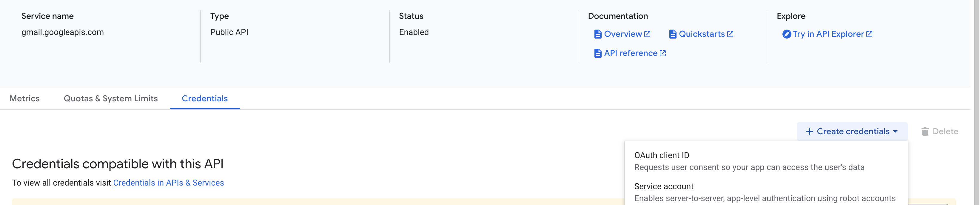Screen dimensions: 980x205
Task: Click the vertical scrollbar on the right edge
Action: 977,102
